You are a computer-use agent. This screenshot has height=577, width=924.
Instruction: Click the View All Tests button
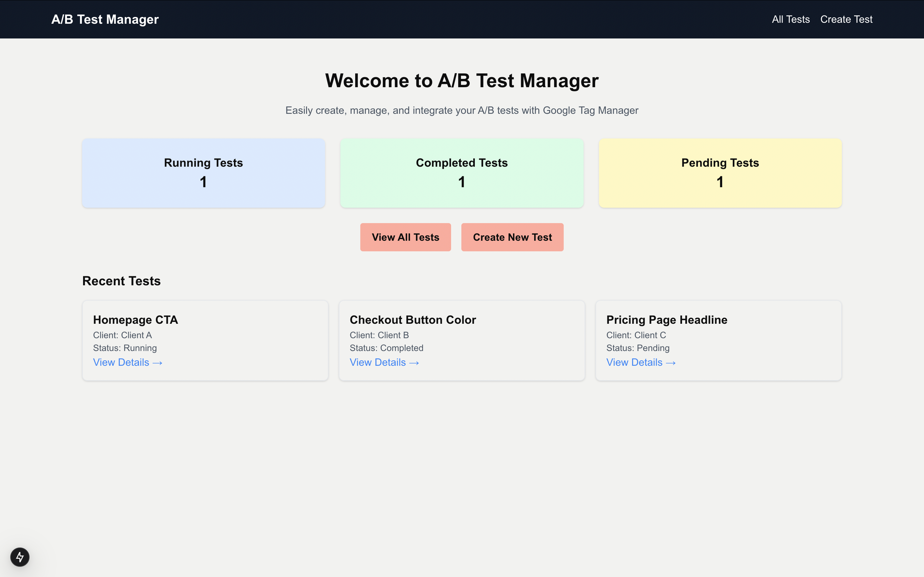pyautogui.click(x=405, y=237)
